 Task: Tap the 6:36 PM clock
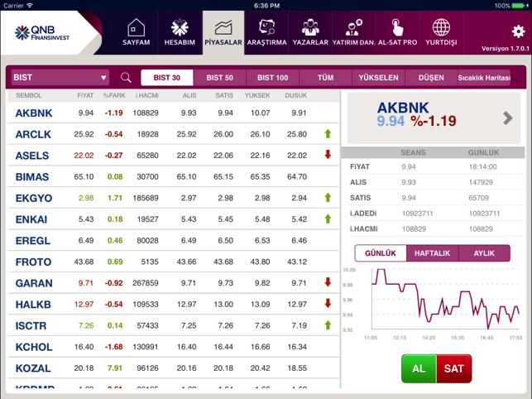266,6
